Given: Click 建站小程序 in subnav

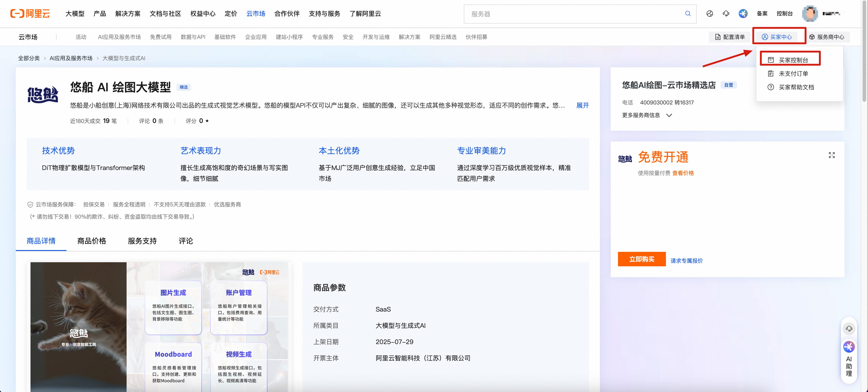Looking at the screenshot, I should (289, 37).
